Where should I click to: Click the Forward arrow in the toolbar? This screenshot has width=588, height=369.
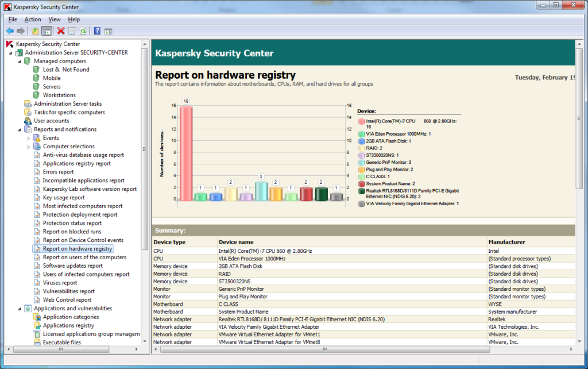pos(21,31)
